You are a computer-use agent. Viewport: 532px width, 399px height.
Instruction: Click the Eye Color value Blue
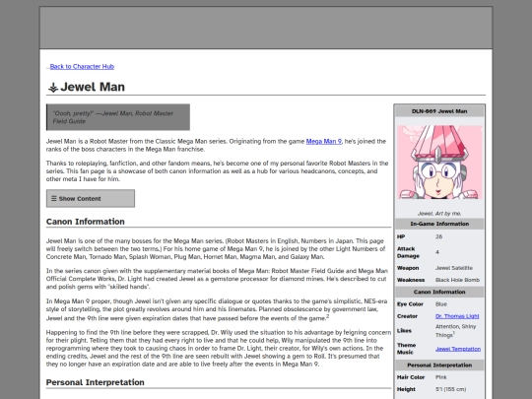pyautogui.click(x=441, y=304)
